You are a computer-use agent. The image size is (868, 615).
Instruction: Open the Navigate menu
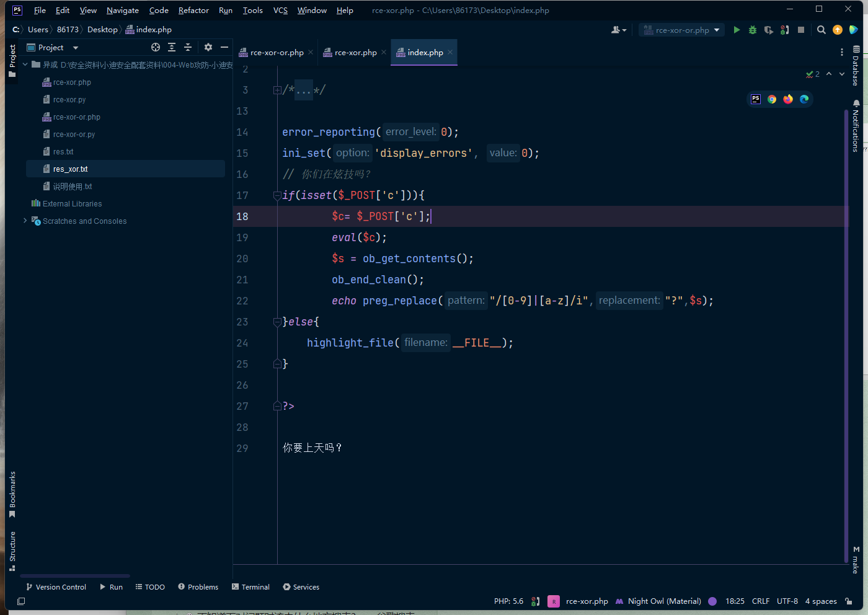(122, 10)
